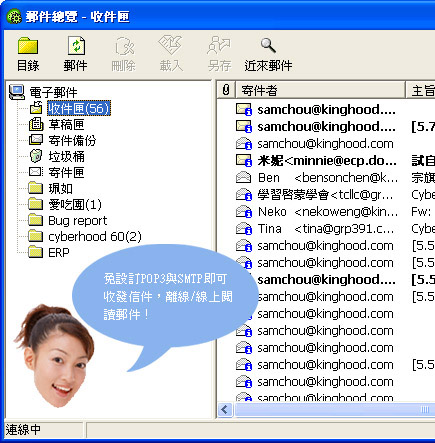Click the recycle bin icon beside 垃圾桶
The width and height of the screenshot is (435, 443).
(36, 156)
